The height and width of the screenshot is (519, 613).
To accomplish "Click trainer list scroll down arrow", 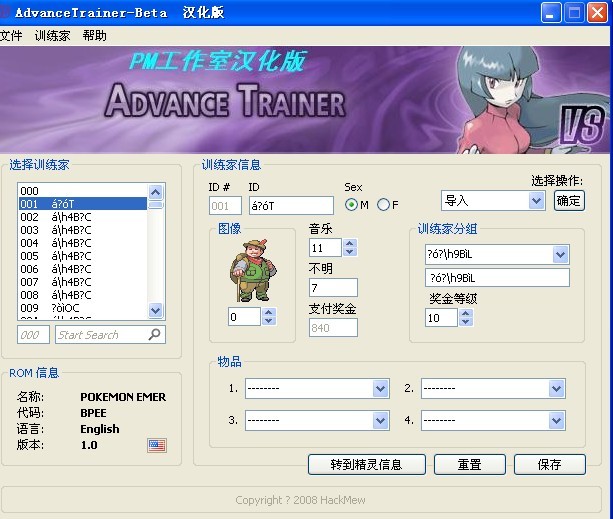I will pyautogui.click(x=156, y=310).
